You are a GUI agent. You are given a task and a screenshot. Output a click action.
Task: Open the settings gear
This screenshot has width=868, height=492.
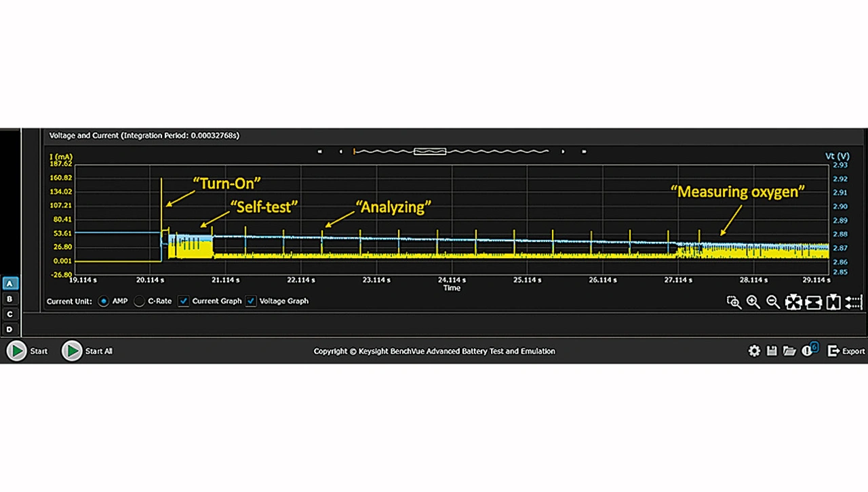click(754, 350)
